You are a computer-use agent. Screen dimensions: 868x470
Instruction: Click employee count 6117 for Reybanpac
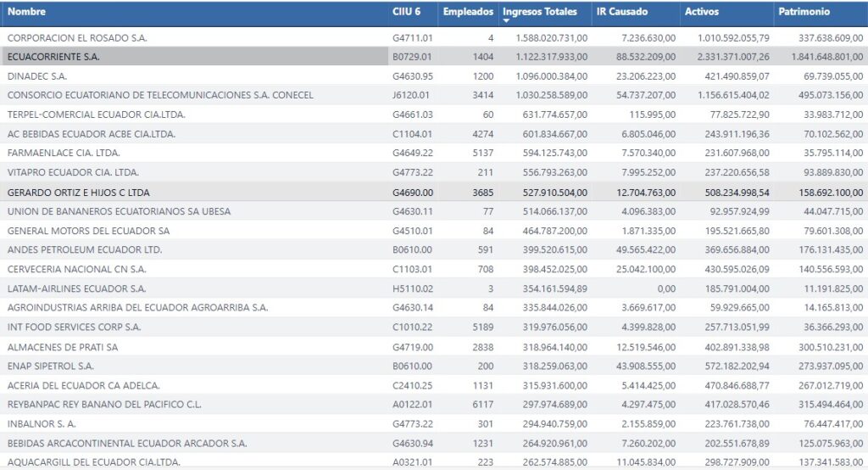point(482,404)
